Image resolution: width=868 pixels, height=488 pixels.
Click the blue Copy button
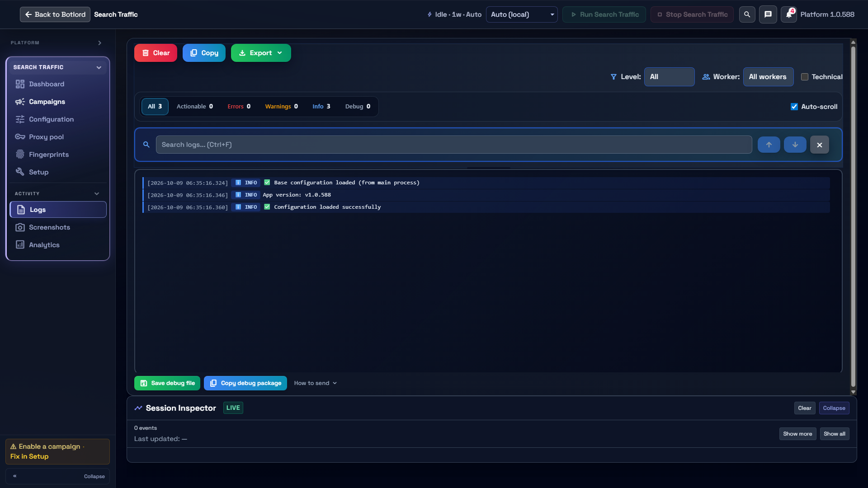pyautogui.click(x=204, y=53)
